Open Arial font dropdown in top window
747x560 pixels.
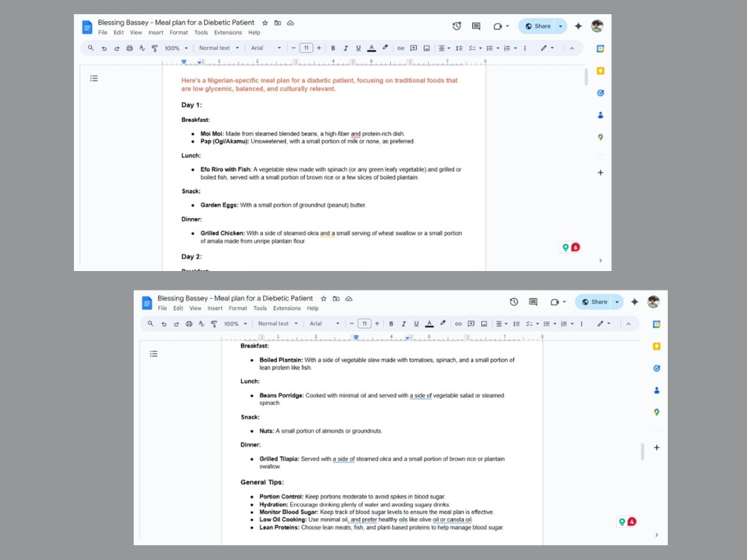click(266, 48)
